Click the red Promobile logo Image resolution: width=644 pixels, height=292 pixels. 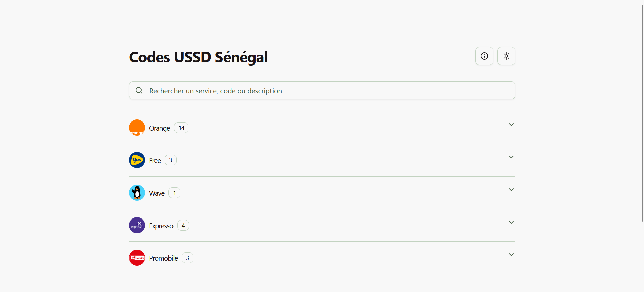coord(137,258)
